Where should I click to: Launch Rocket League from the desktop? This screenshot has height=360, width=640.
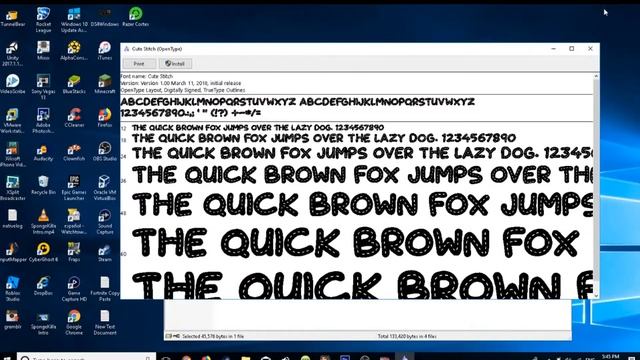tap(43, 20)
